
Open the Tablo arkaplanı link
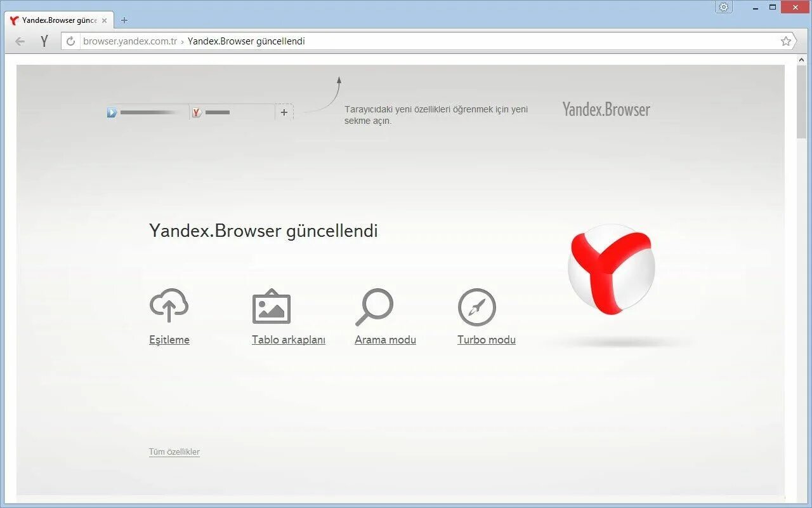(x=289, y=340)
